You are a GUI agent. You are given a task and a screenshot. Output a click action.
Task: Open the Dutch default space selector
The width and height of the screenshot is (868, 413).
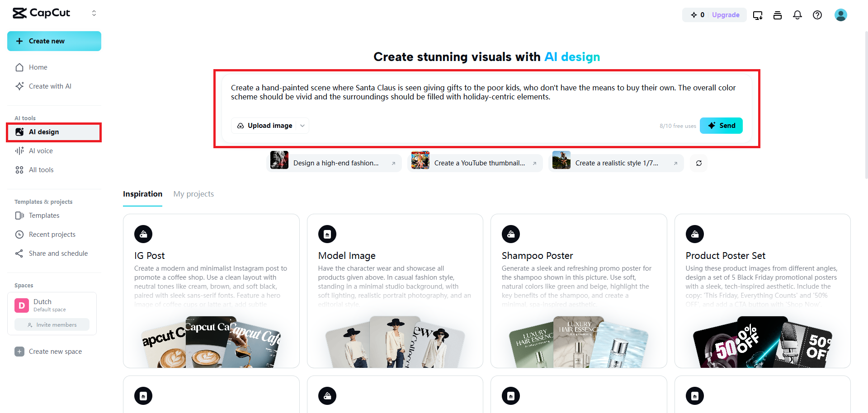tap(52, 305)
